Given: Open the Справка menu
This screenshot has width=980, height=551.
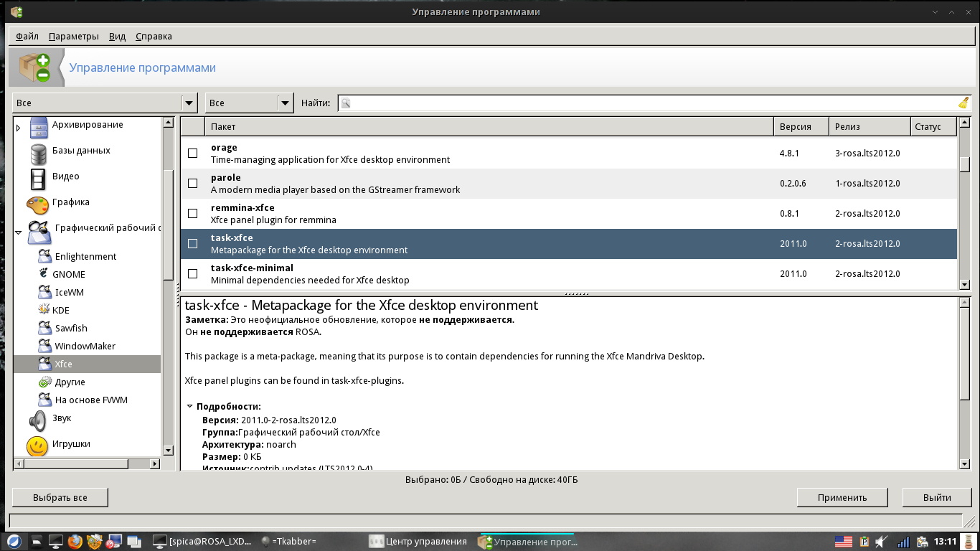Looking at the screenshot, I should coord(154,36).
